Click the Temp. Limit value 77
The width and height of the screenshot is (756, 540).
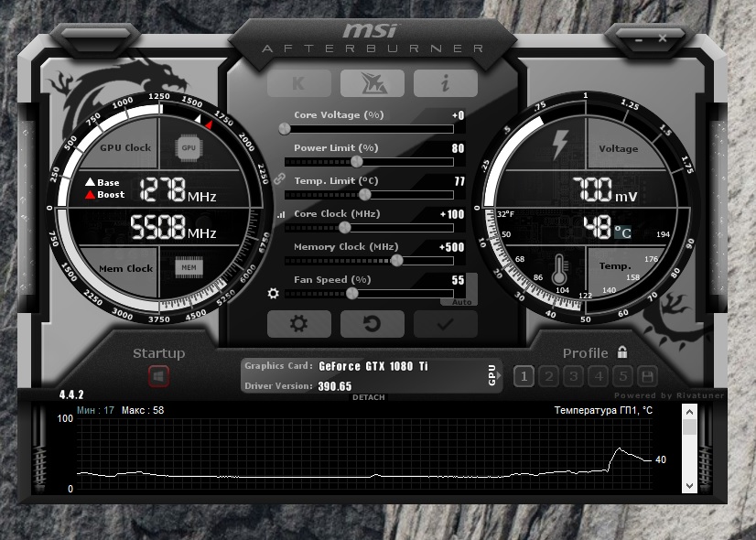click(459, 181)
